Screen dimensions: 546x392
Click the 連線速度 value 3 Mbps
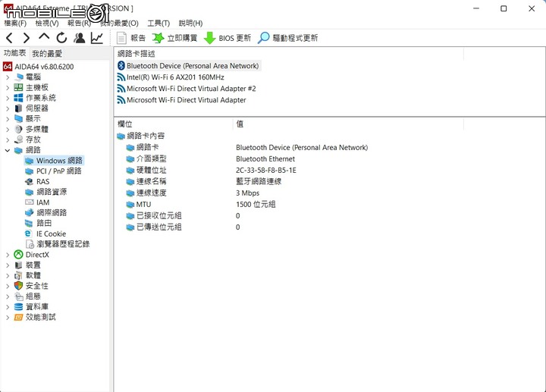click(247, 193)
